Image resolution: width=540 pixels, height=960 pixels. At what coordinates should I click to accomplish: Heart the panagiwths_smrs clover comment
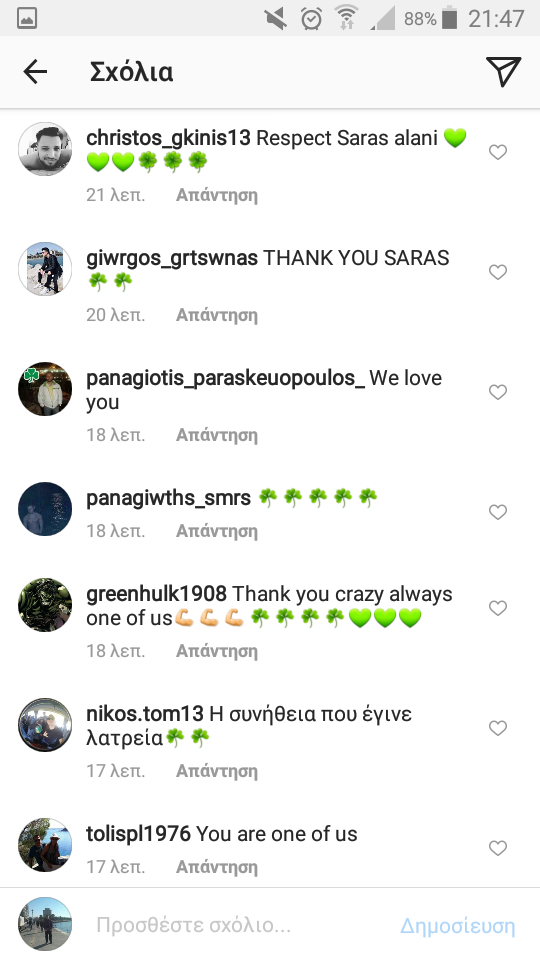pyautogui.click(x=498, y=512)
